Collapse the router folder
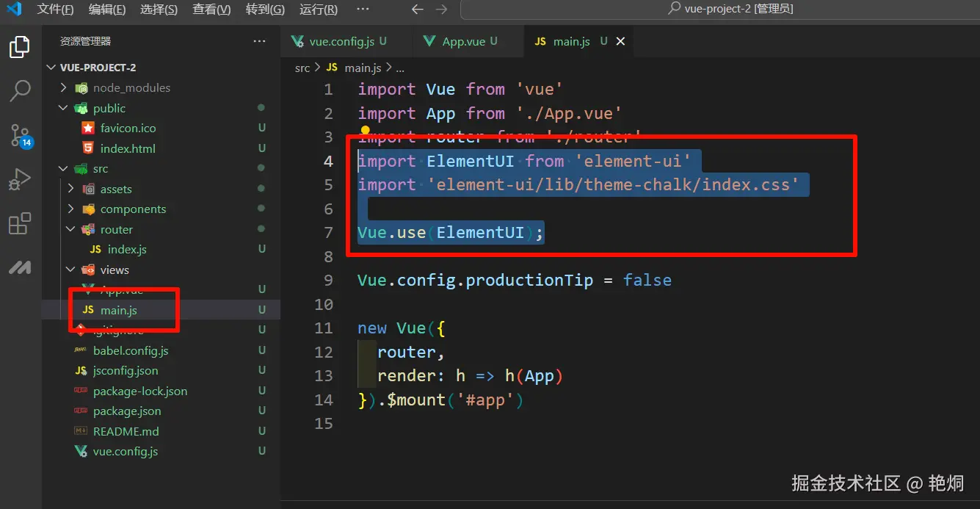The image size is (980, 509). (x=71, y=229)
